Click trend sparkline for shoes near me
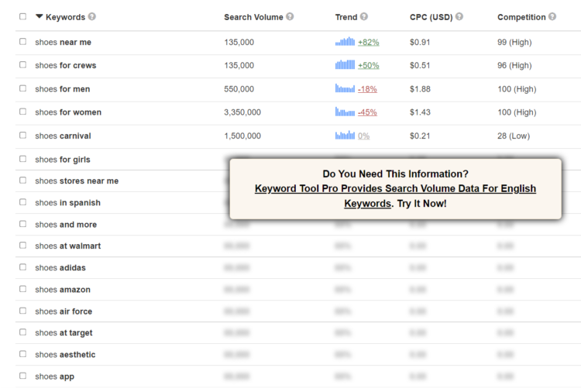 [345, 42]
